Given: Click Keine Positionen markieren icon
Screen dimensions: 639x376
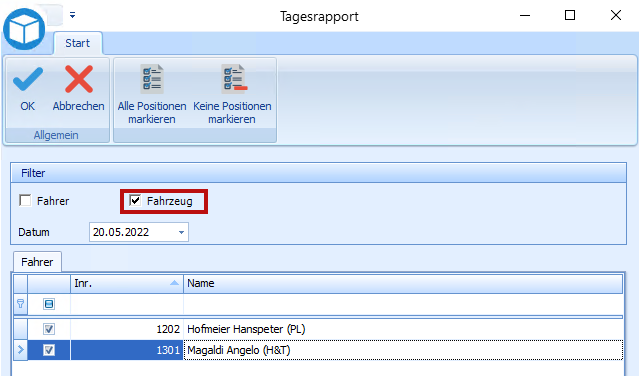Looking at the screenshot, I should click(x=232, y=79).
